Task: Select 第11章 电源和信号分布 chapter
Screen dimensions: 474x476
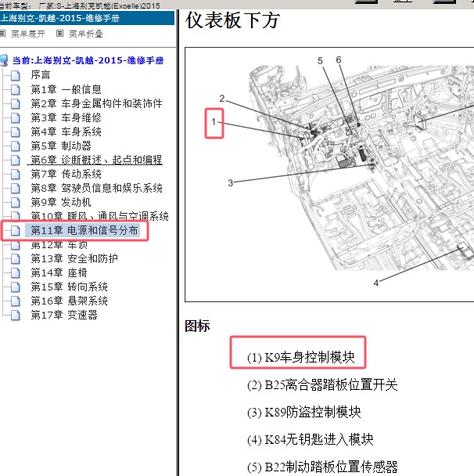Action: tap(84, 230)
